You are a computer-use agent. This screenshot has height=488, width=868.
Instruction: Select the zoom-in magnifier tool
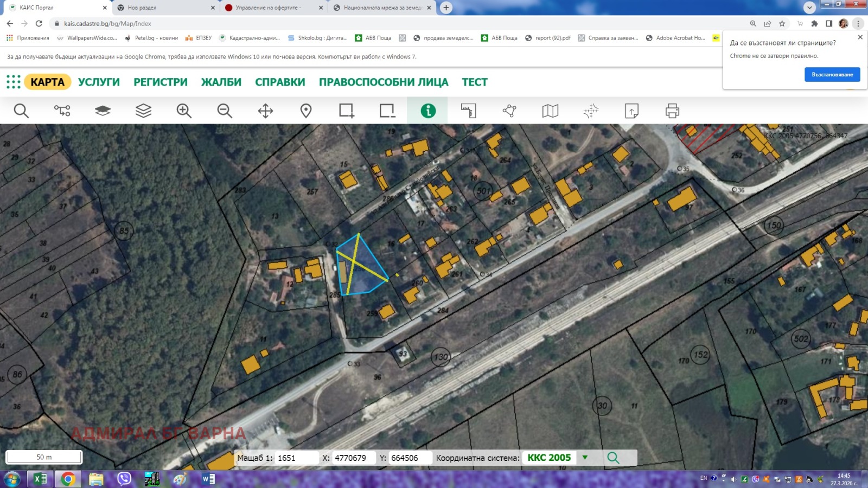point(183,110)
